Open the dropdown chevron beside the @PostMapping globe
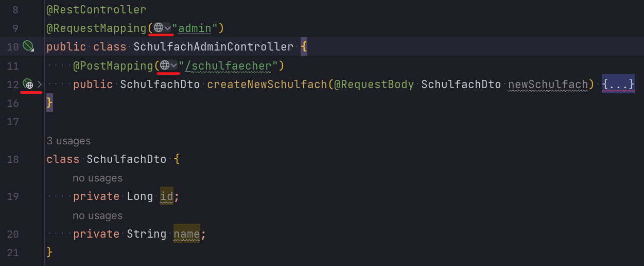Screen dimensions: 644x266 pos(174,65)
